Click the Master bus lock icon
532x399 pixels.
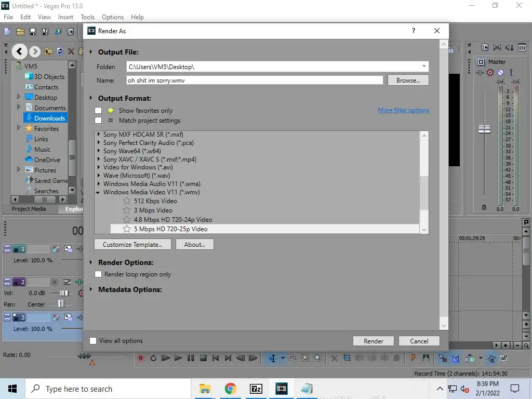(x=484, y=207)
